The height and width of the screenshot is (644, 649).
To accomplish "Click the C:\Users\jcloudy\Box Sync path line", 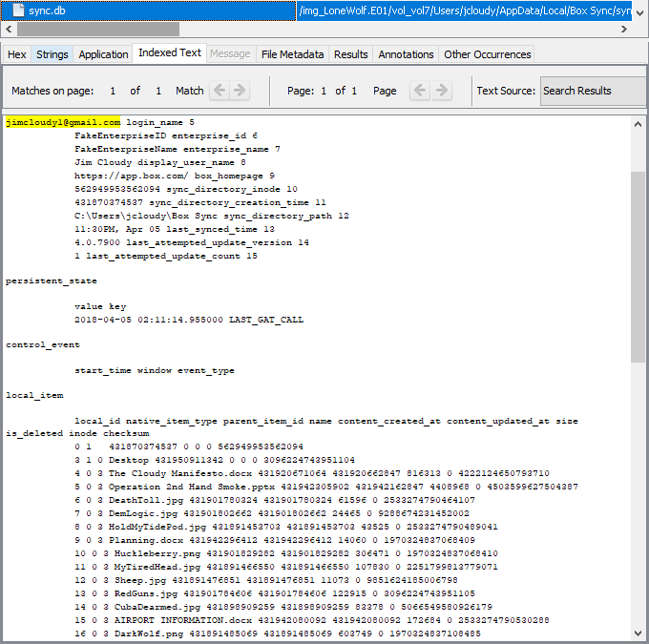I will click(212, 216).
